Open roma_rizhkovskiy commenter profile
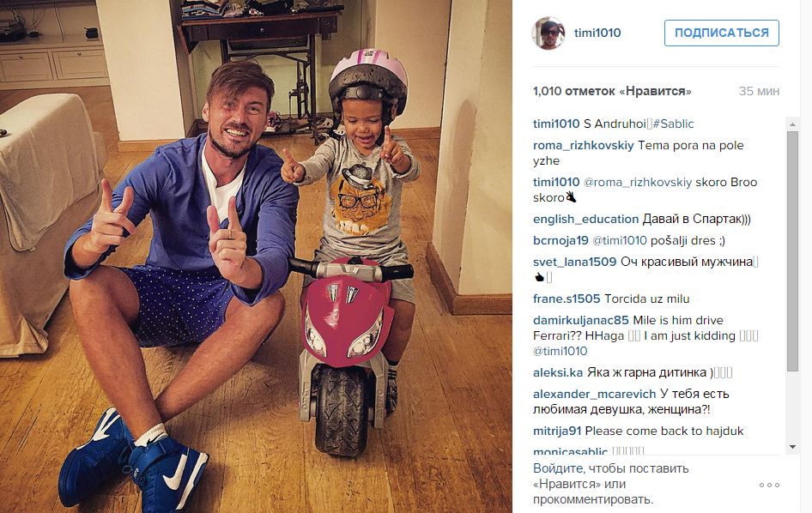Screen dimensions: 812x513 (x=583, y=145)
